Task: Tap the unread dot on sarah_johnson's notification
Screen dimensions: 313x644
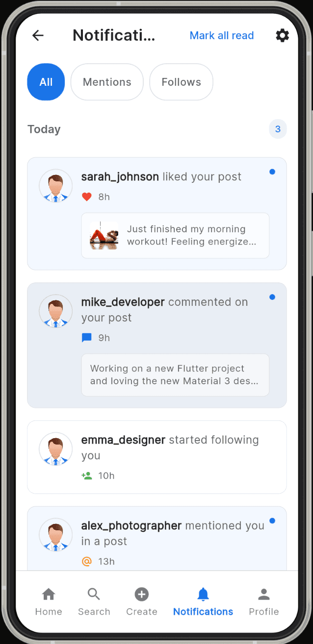Action: coord(272,172)
